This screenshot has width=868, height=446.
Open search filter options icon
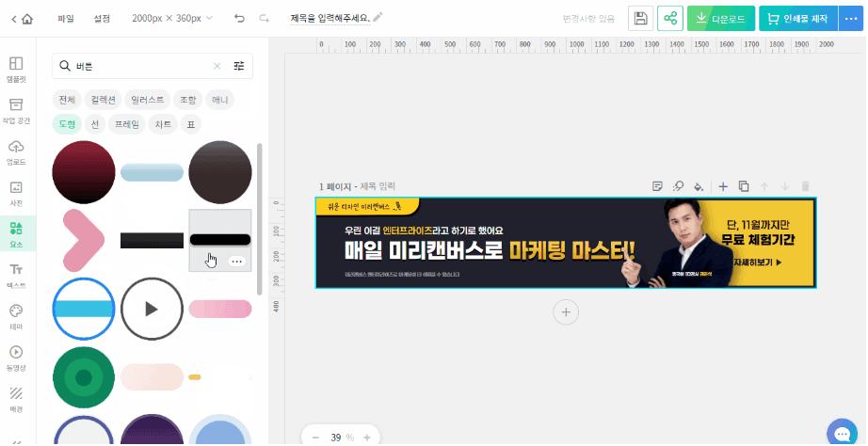click(239, 66)
